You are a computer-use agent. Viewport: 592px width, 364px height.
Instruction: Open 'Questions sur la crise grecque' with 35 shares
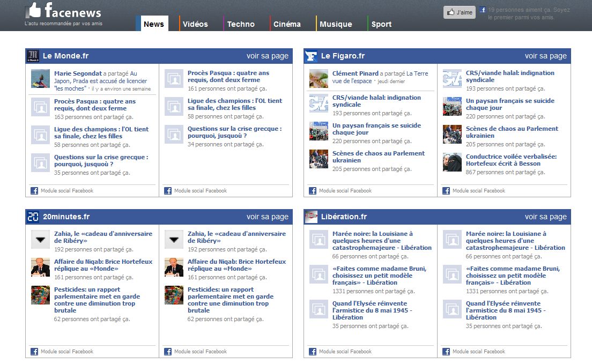point(101,160)
